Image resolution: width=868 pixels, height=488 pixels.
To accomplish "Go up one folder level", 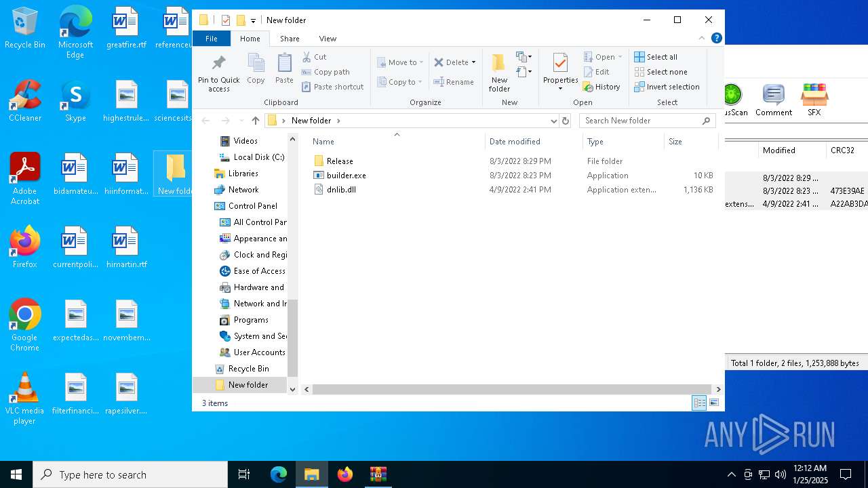I will click(255, 121).
